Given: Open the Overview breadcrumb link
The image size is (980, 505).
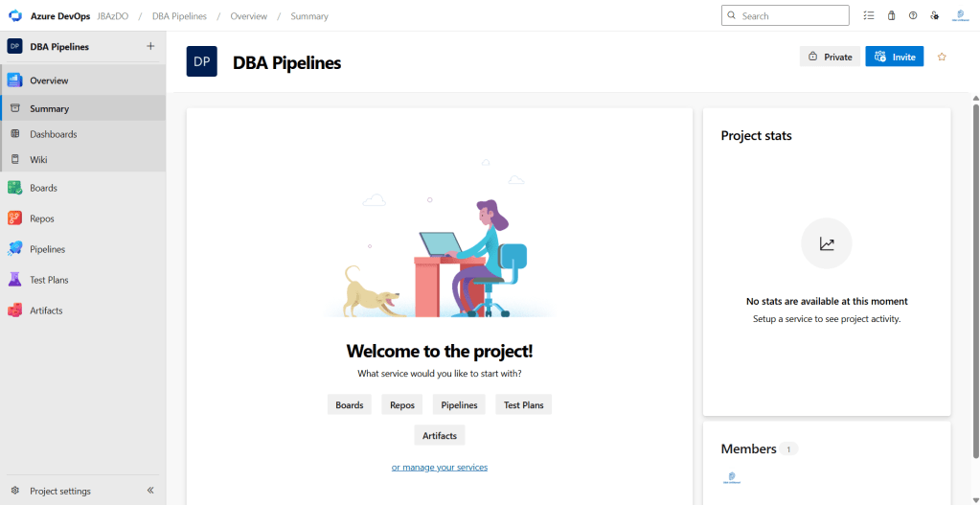Looking at the screenshot, I should pyautogui.click(x=249, y=16).
